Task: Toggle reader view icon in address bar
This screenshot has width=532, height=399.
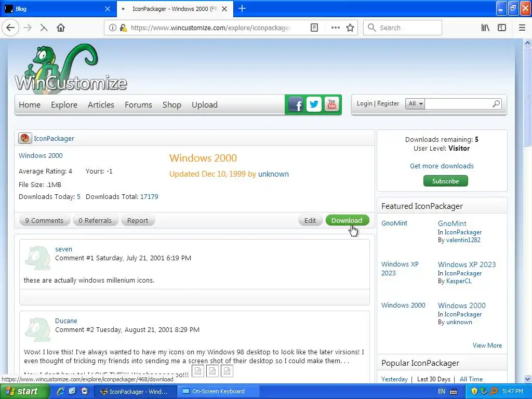Action: (x=314, y=28)
